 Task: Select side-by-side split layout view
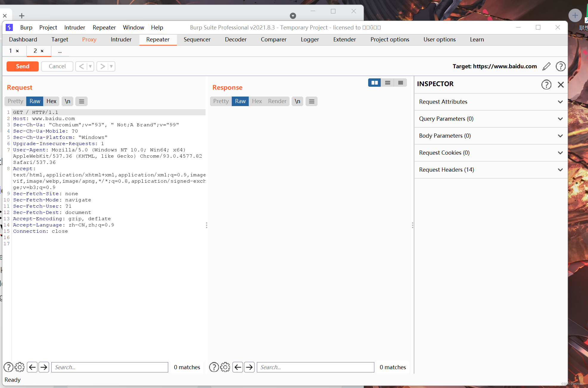pyautogui.click(x=374, y=83)
